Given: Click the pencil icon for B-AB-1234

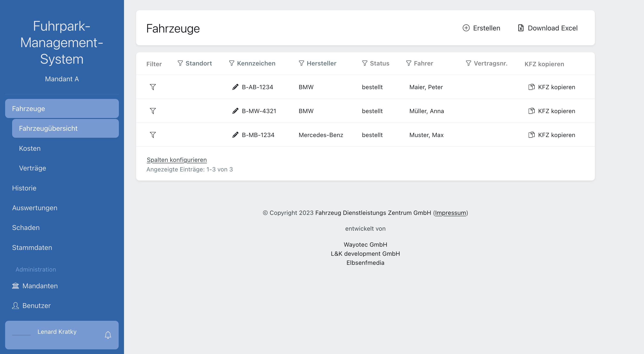Looking at the screenshot, I should coord(235,87).
